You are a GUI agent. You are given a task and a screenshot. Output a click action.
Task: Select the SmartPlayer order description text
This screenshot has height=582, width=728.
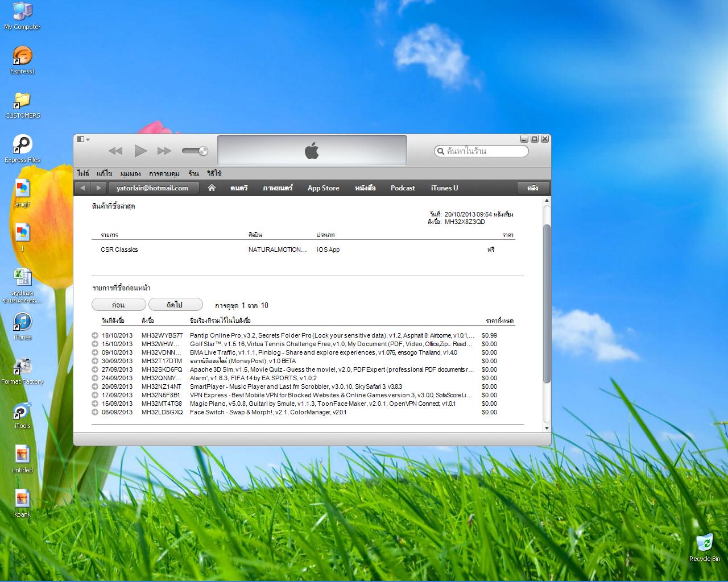[x=296, y=386]
